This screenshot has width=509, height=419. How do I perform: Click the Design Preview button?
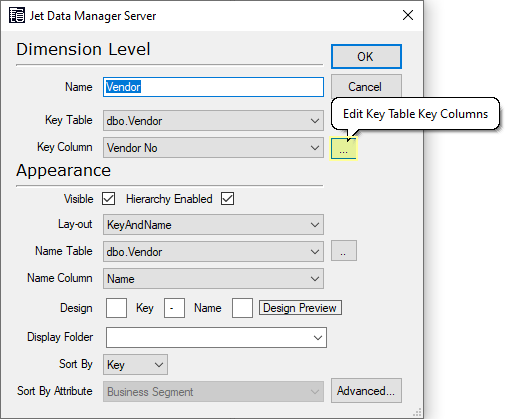click(x=300, y=308)
